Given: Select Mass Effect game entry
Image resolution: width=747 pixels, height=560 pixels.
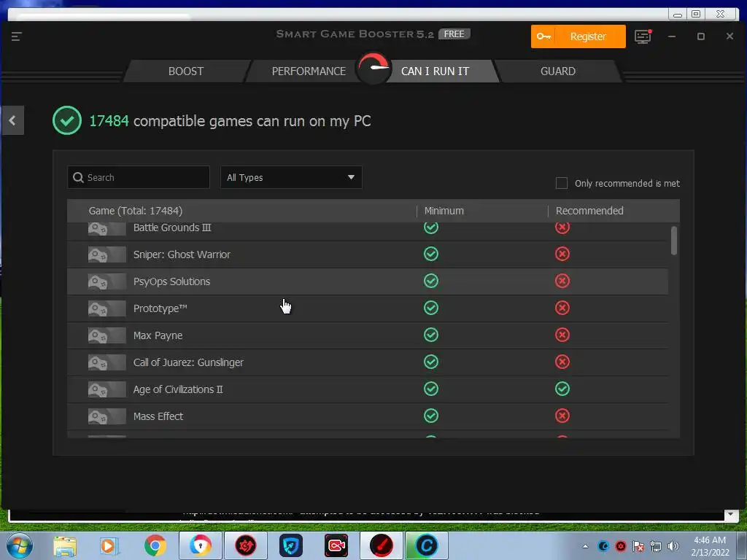Looking at the screenshot, I should 158,416.
